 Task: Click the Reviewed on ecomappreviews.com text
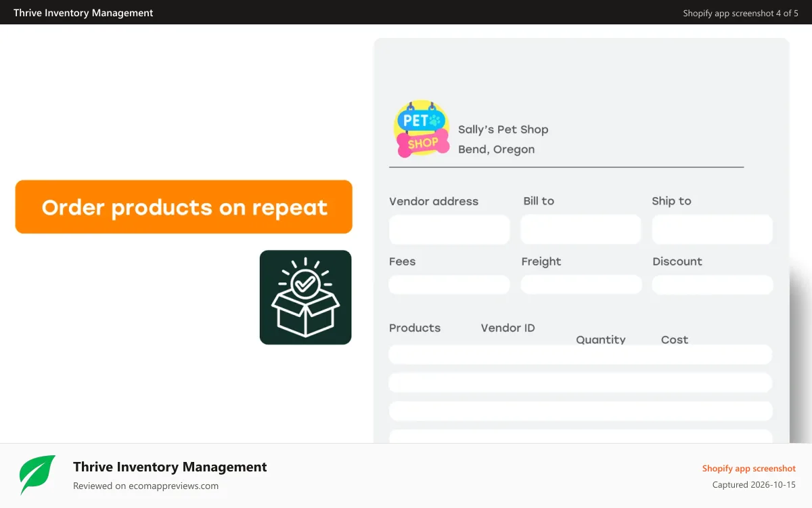(x=145, y=486)
